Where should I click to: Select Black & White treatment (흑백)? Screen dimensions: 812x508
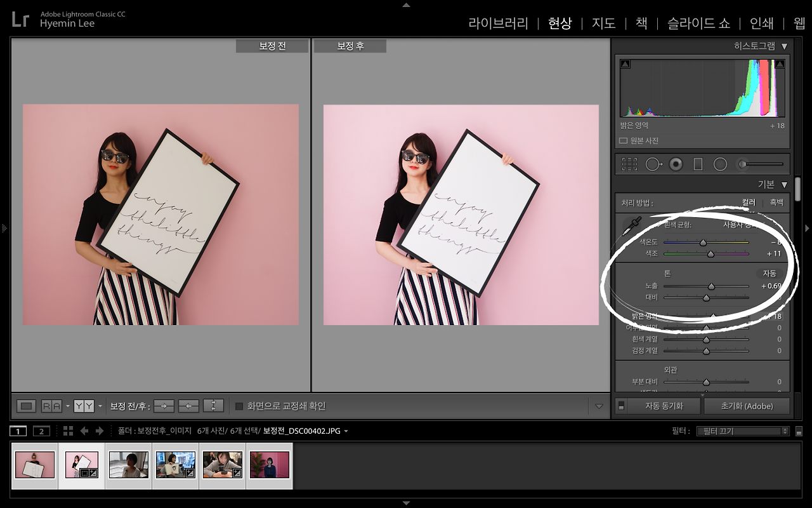coord(776,203)
